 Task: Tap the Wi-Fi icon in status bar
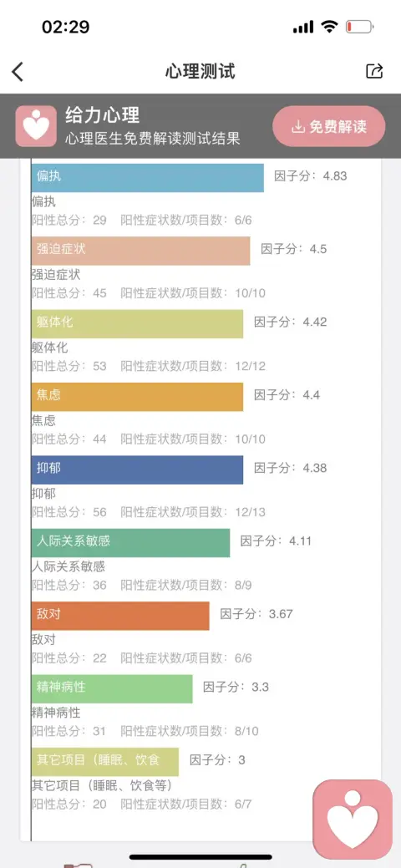329,27
